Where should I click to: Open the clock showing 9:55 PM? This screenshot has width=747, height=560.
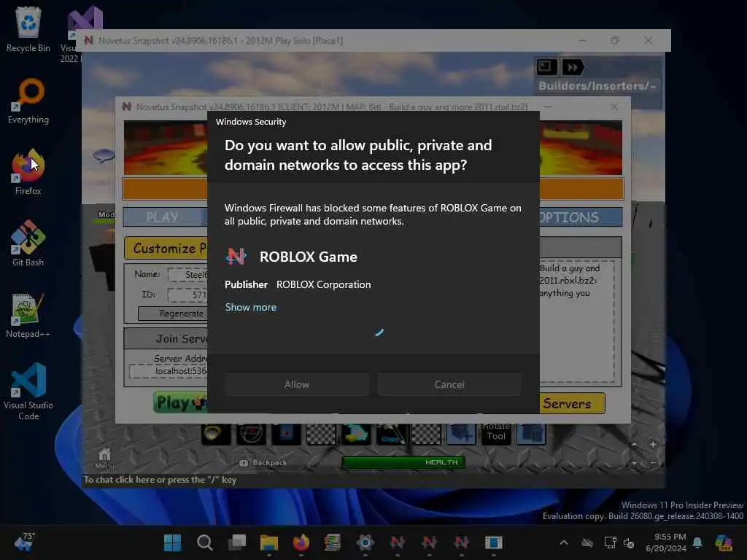pos(666,542)
